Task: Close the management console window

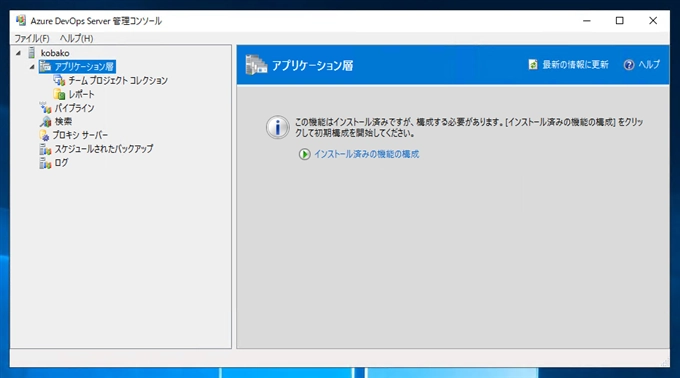Action: click(x=653, y=21)
